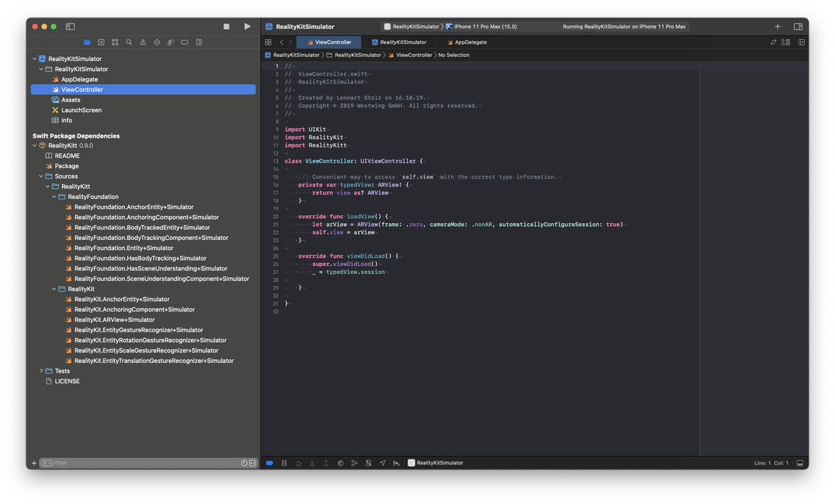Collapse the RealityKitSimulator project root

point(34,59)
